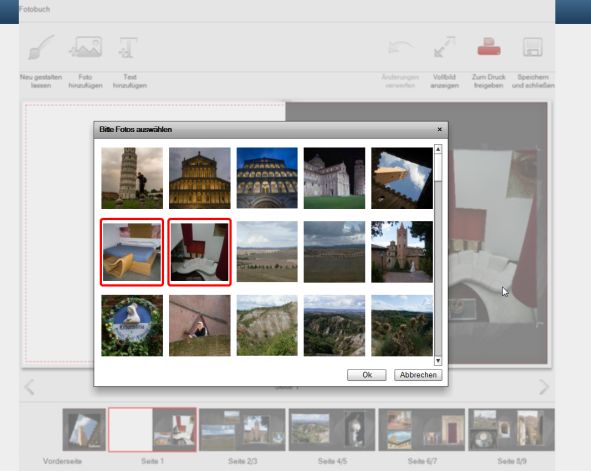Select the golden-lit cathedral facade photo
The width and height of the screenshot is (591, 471).
point(199,178)
